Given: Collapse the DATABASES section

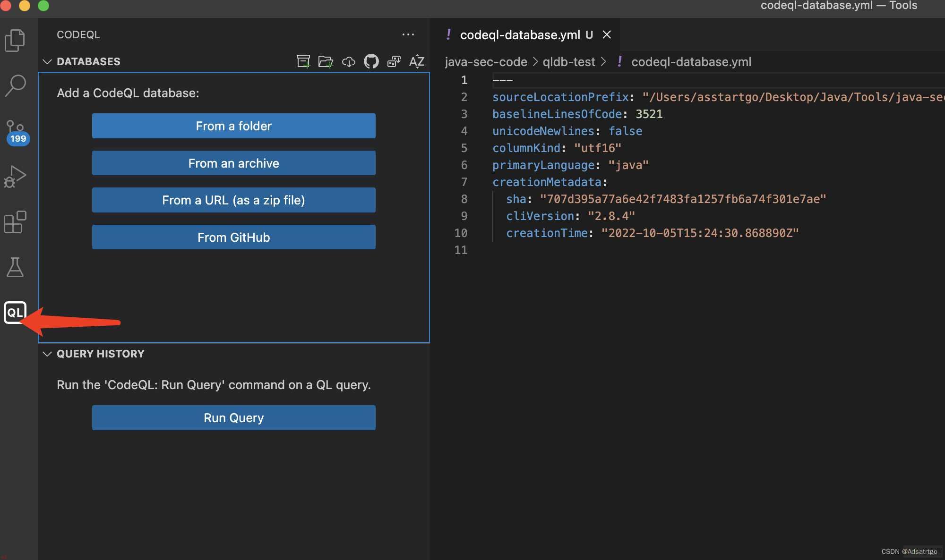Looking at the screenshot, I should pos(47,61).
